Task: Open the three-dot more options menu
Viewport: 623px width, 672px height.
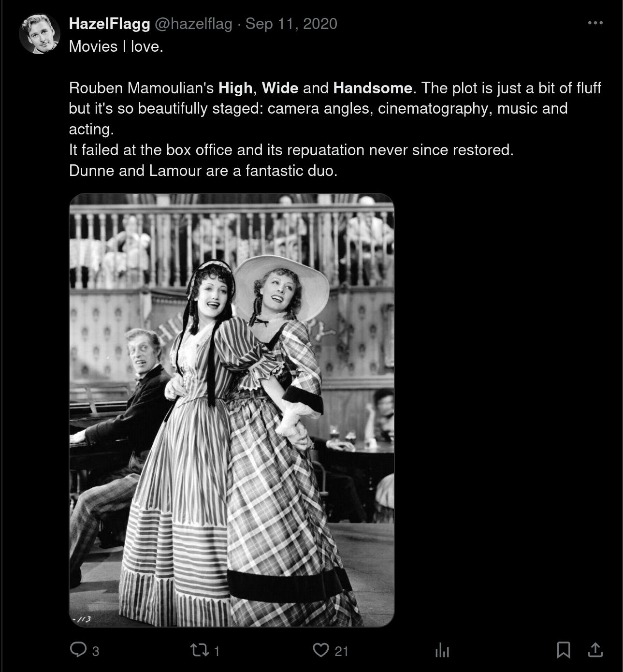Action: point(595,23)
